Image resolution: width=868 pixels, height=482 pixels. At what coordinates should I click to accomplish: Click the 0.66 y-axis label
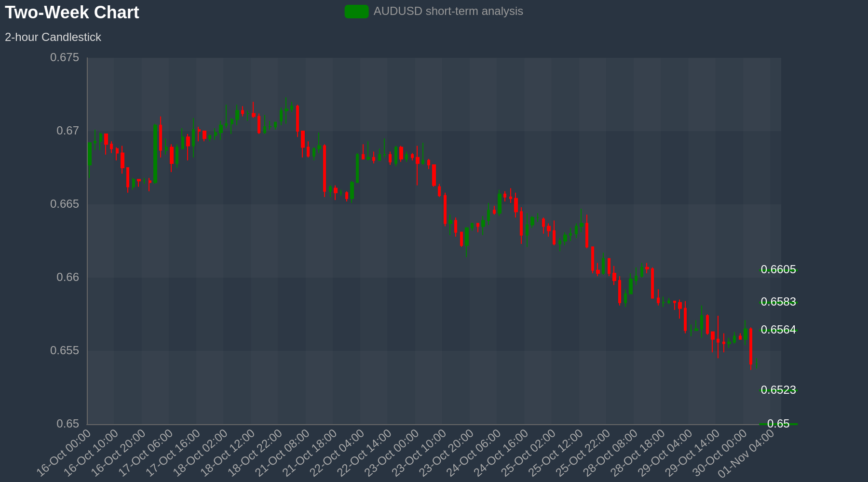click(x=68, y=278)
